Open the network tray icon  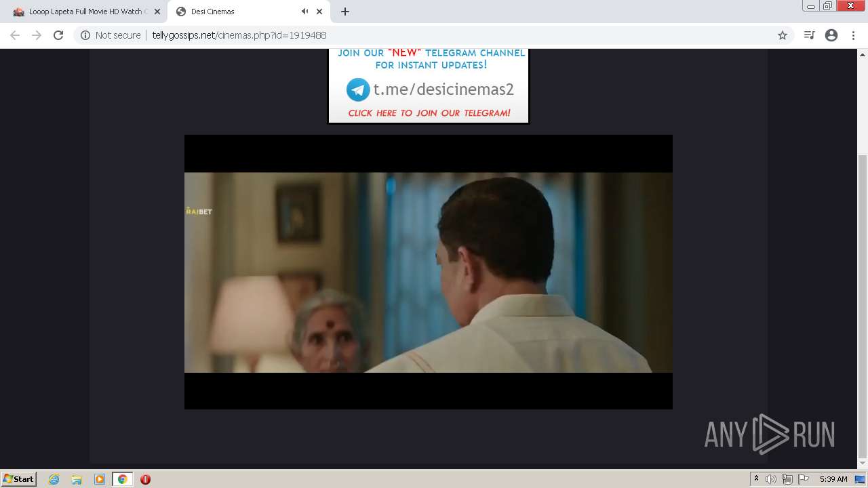coord(787,479)
